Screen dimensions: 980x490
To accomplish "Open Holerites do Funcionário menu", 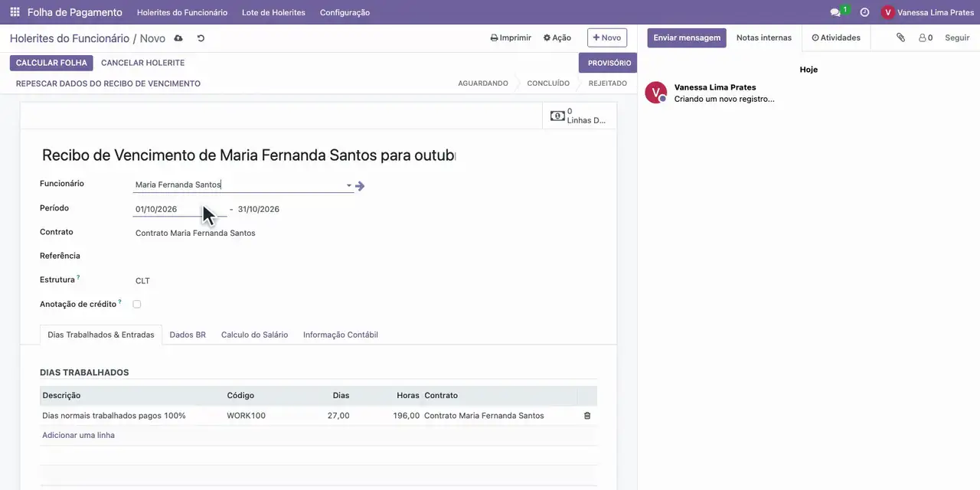I will click(x=182, y=12).
